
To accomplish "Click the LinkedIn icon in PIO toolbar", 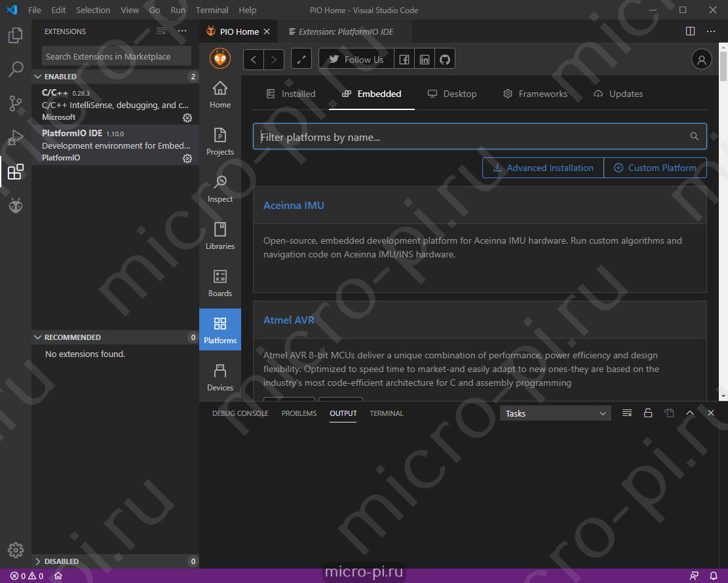I will 425,60.
